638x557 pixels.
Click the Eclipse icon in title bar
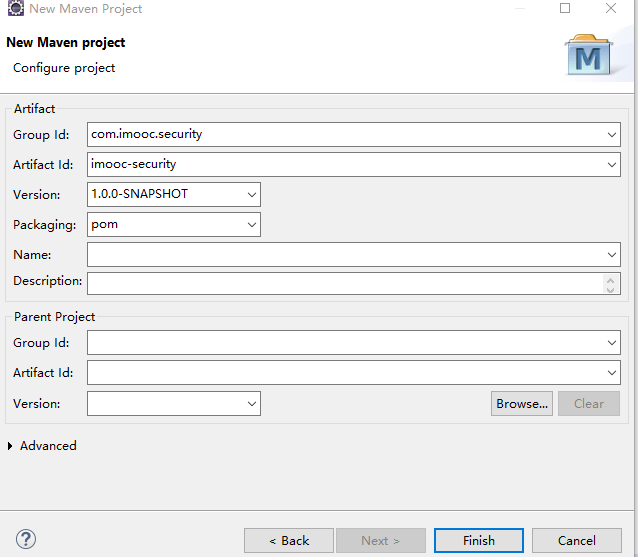click(x=16, y=8)
